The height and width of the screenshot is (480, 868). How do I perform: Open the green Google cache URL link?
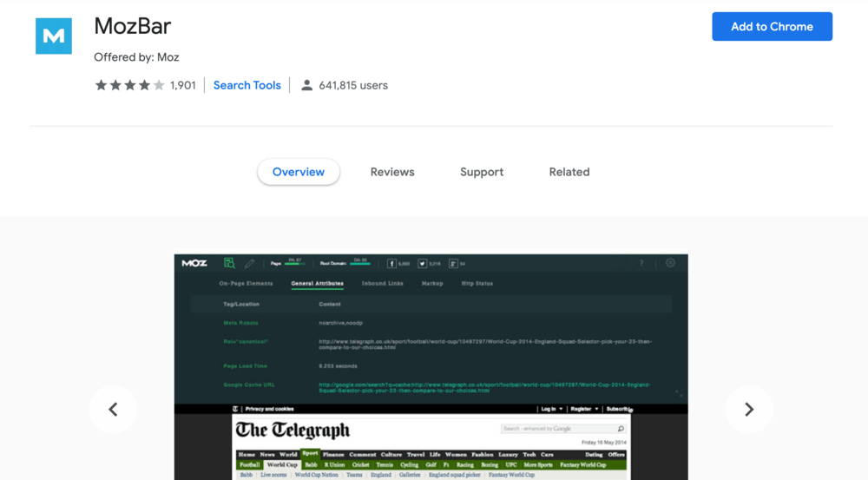click(x=484, y=387)
